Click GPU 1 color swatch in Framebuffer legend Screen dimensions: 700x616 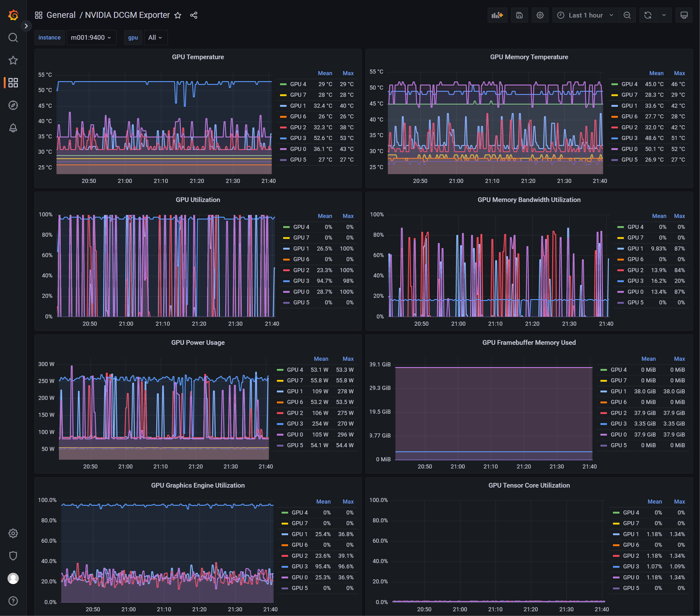(x=604, y=391)
